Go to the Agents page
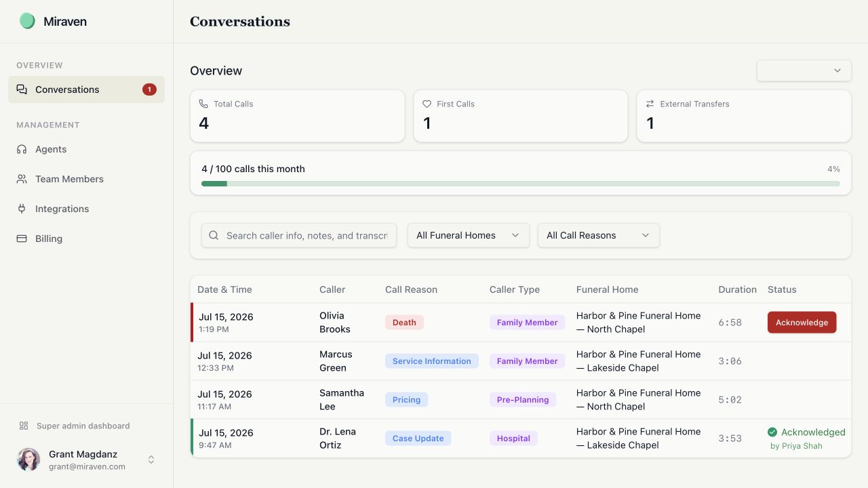 86,149
